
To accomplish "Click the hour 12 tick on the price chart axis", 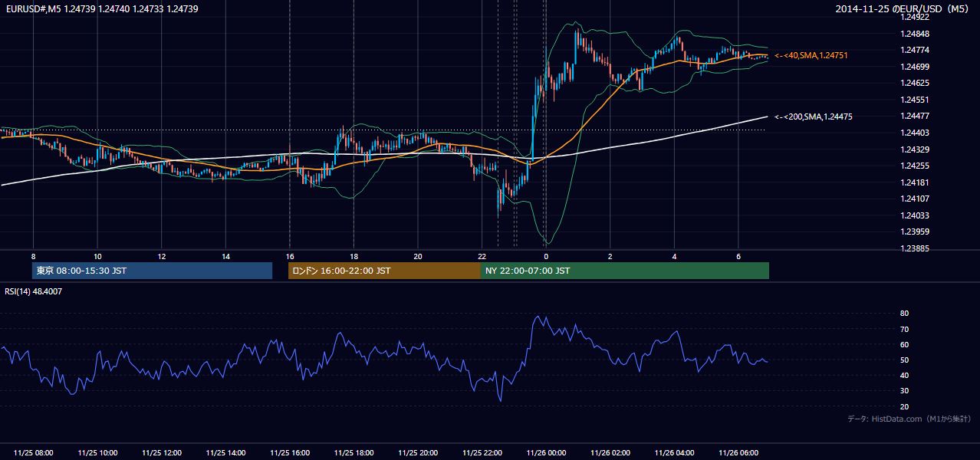I will click(162, 256).
